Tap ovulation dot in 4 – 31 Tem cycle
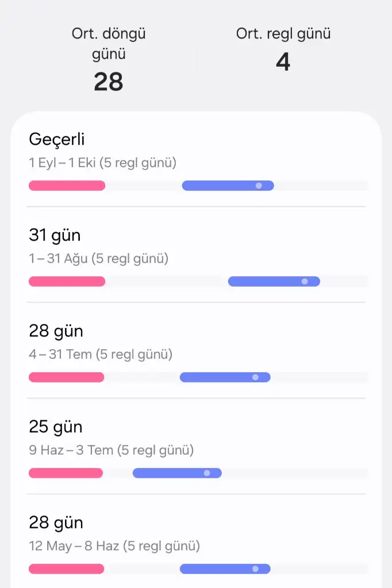 (255, 377)
